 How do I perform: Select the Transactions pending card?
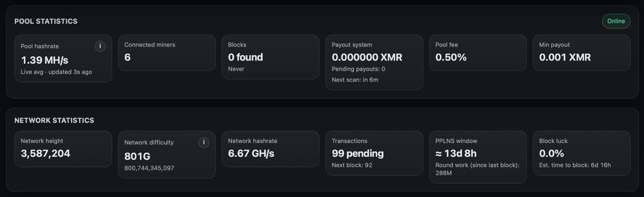374,153
